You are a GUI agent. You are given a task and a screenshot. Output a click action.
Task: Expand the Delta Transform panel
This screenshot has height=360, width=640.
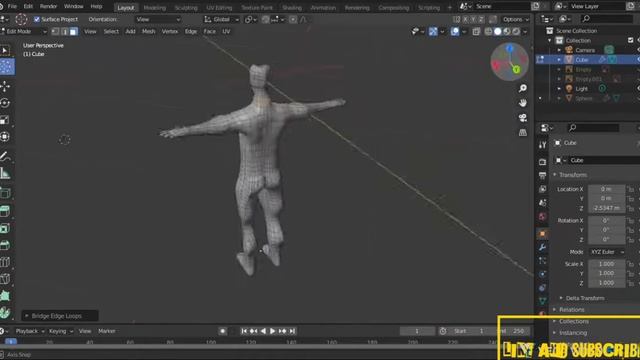point(582,298)
